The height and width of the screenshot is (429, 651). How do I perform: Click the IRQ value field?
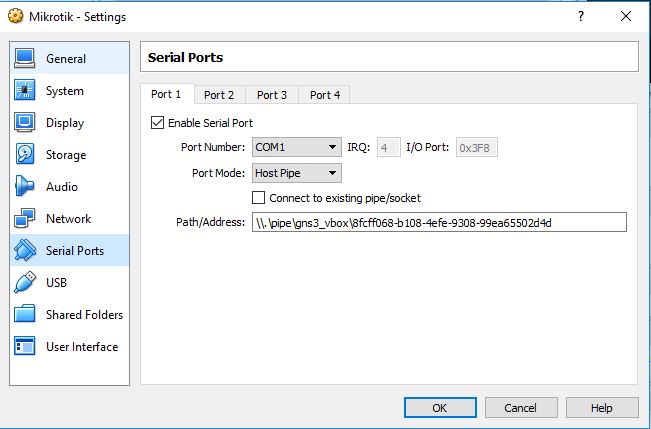tap(389, 147)
